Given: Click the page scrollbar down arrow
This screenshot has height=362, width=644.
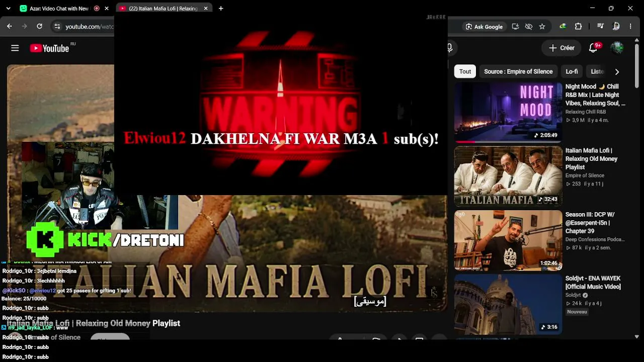Looking at the screenshot, I should tap(637, 336).
